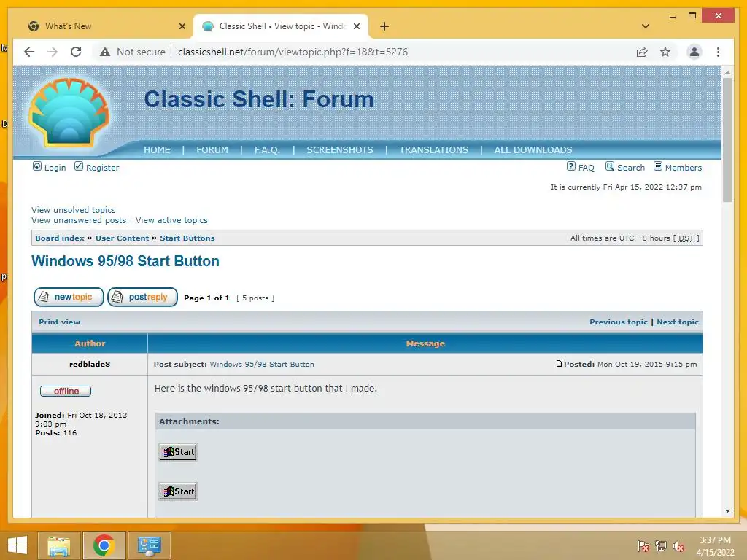The width and height of the screenshot is (747, 560).
Task: Click the FAQ question-mark icon
Action: (570, 166)
